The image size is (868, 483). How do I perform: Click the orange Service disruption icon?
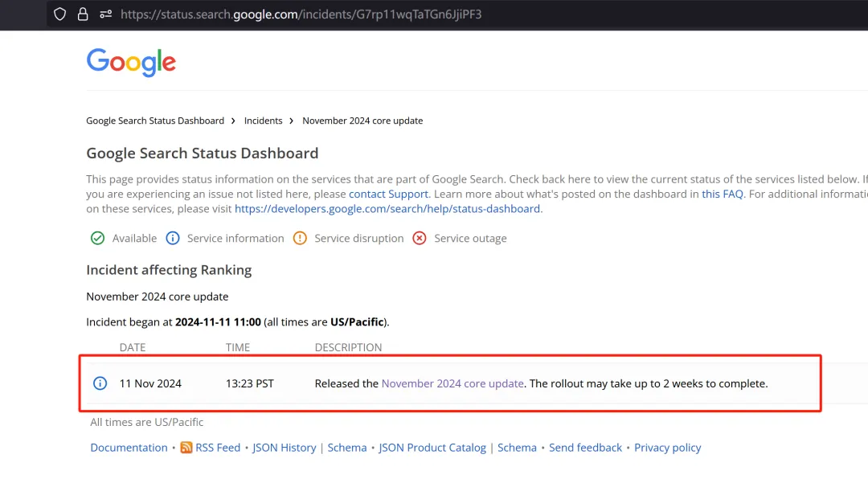(300, 239)
